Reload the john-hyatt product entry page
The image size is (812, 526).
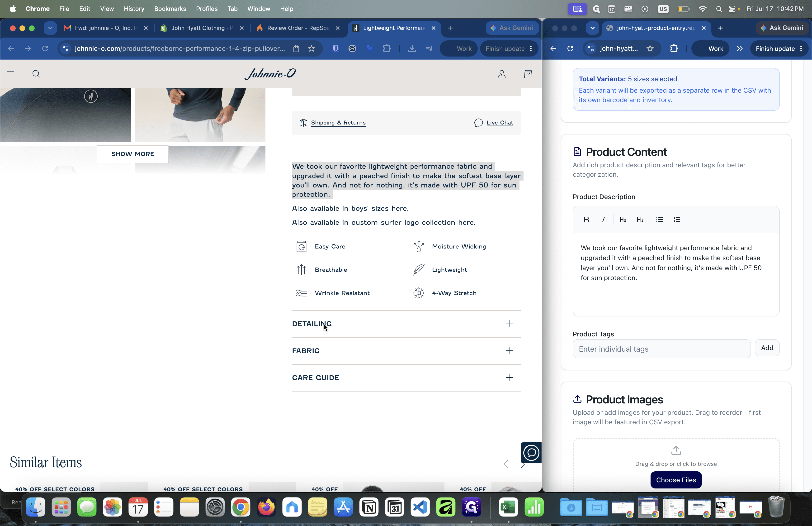[570, 48]
